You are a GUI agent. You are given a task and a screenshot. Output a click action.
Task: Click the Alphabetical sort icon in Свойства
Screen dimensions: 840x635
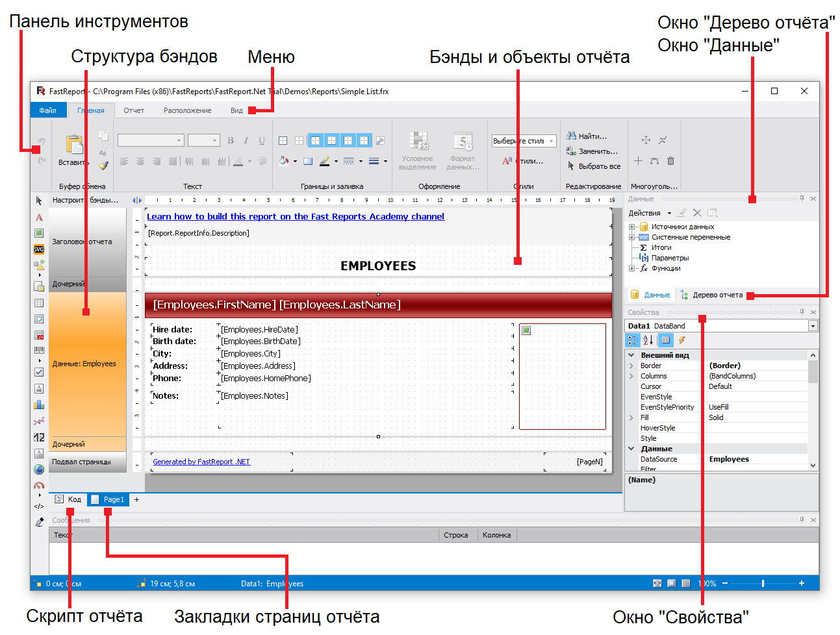(648, 340)
